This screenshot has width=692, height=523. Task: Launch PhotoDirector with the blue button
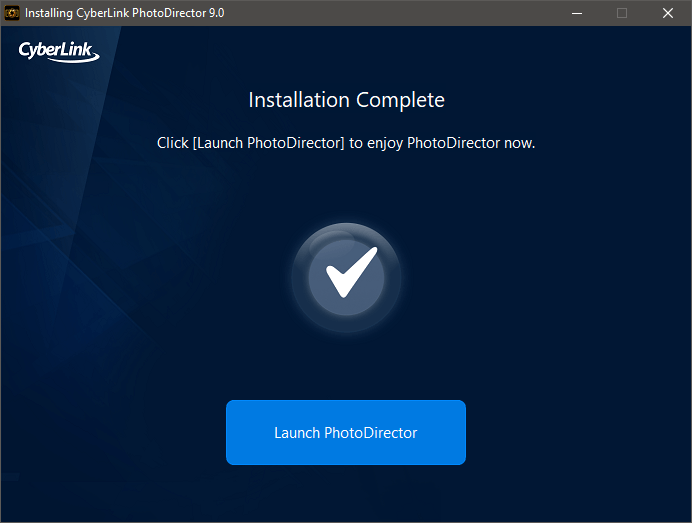[346, 432]
